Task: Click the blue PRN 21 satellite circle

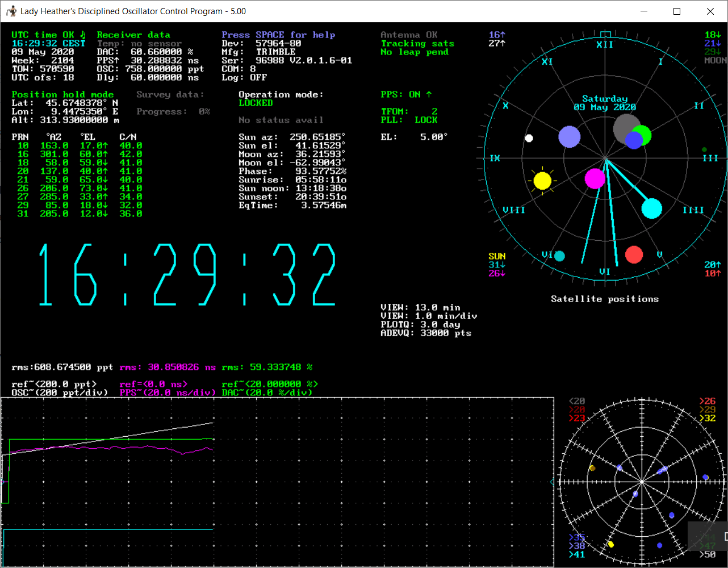Action: tap(634, 140)
